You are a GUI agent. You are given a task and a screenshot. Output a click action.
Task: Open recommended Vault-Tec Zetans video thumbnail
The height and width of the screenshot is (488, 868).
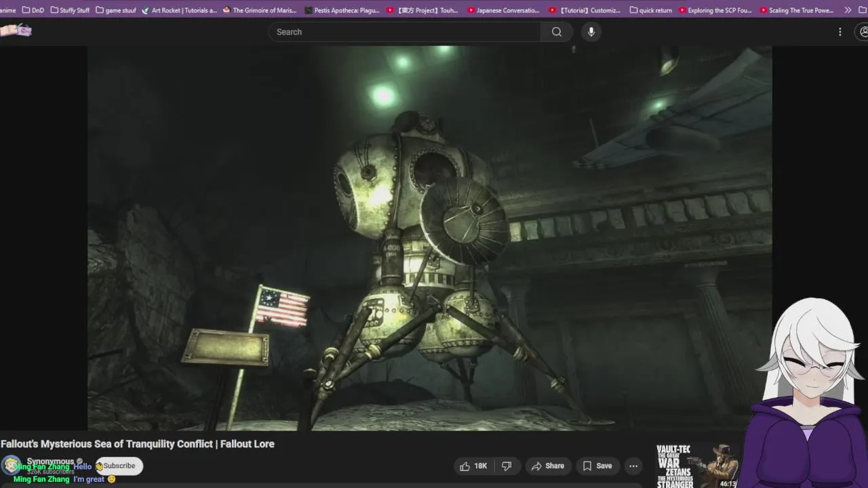pyautogui.click(x=697, y=466)
